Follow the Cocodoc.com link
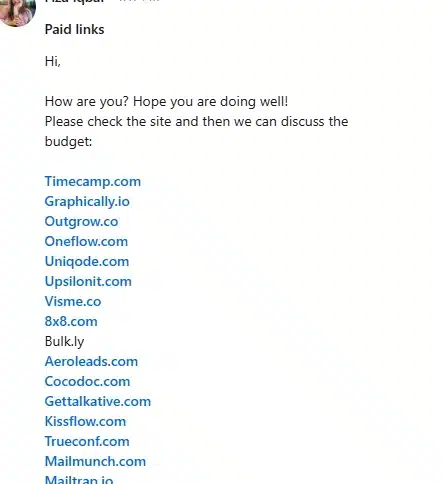The height and width of the screenshot is (484, 443). click(87, 382)
